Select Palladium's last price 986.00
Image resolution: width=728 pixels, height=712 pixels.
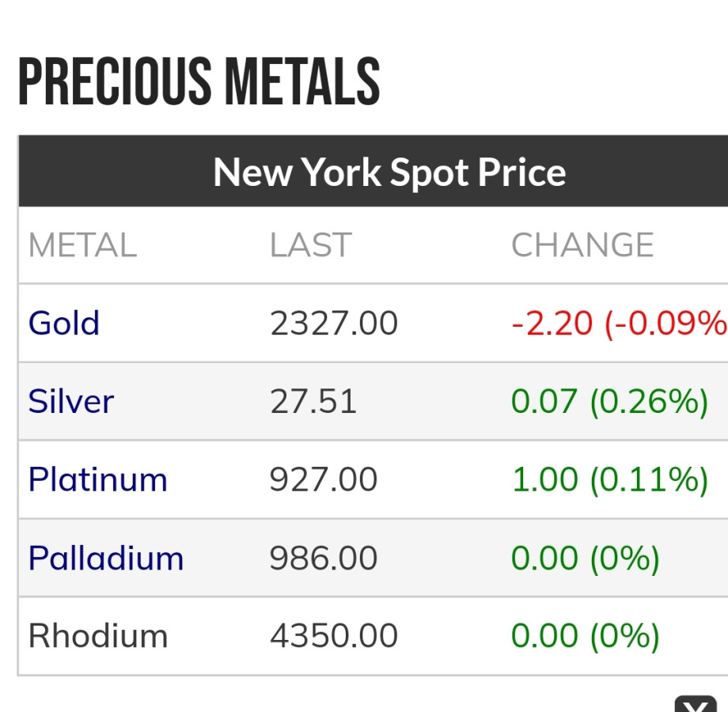coord(324,559)
